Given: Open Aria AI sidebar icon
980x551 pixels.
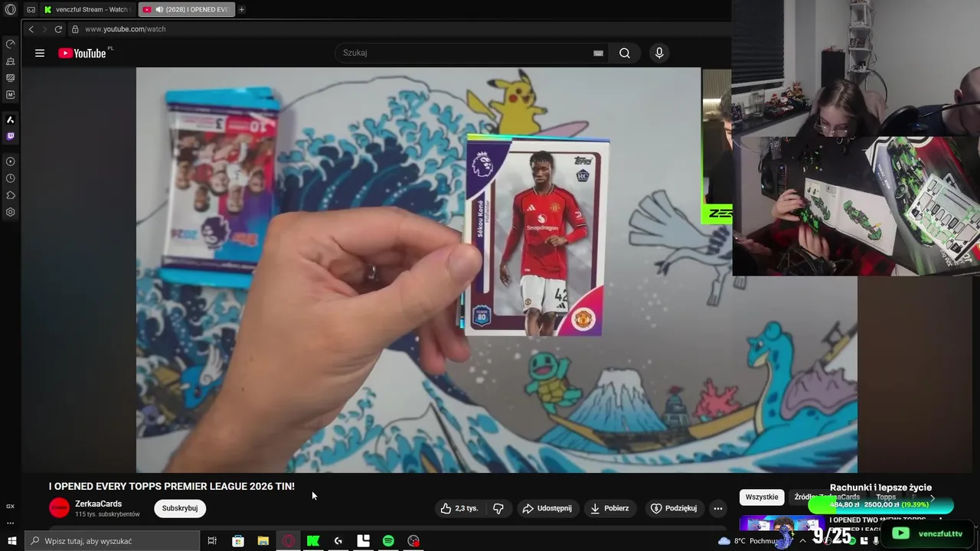Looking at the screenshot, I should coord(11,119).
